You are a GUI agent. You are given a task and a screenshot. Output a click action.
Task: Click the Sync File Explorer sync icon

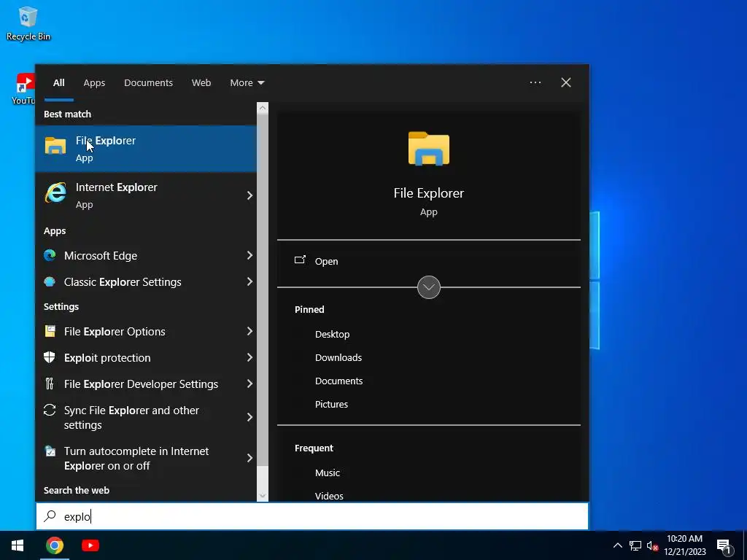coord(50,410)
